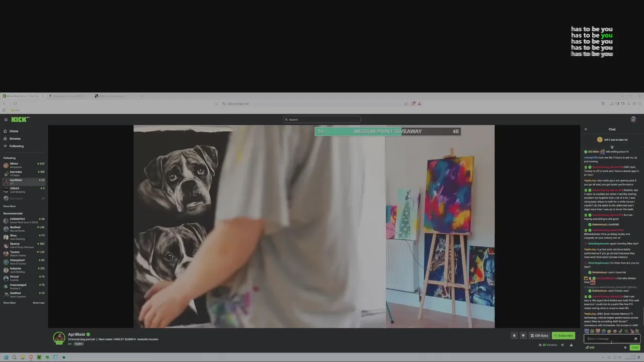644x362 pixels.
Task: Open the Browse page in sidebar
Action: [12, 139]
